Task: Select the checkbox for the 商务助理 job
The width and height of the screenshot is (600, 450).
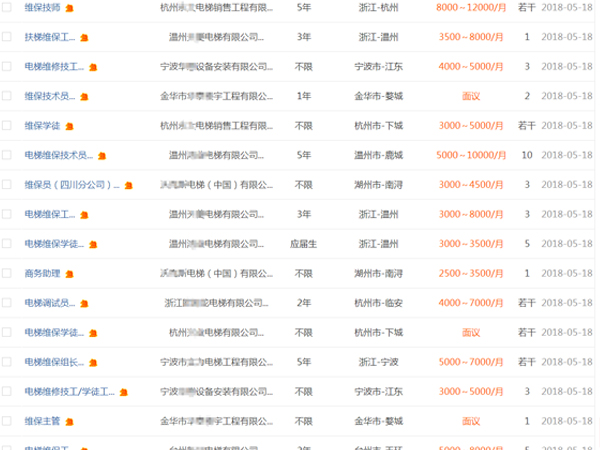Action: click(8, 273)
